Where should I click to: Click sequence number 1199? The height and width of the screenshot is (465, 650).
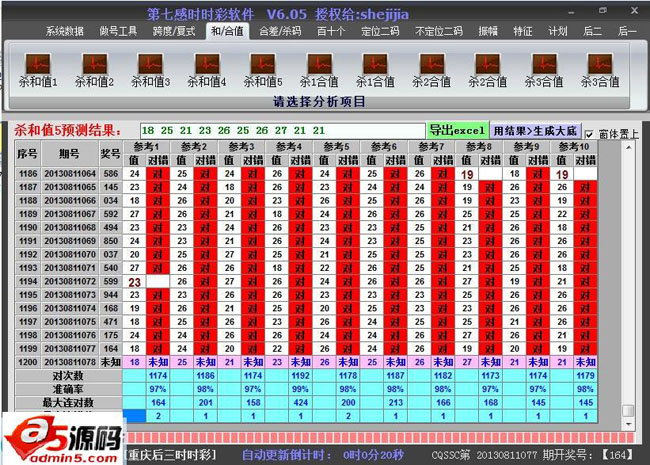28,349
